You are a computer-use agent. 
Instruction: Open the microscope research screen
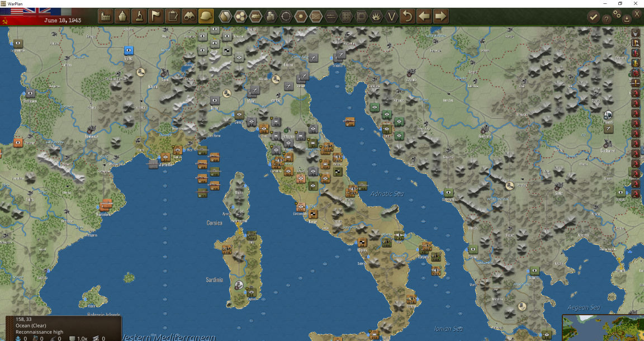click(139, 16)
